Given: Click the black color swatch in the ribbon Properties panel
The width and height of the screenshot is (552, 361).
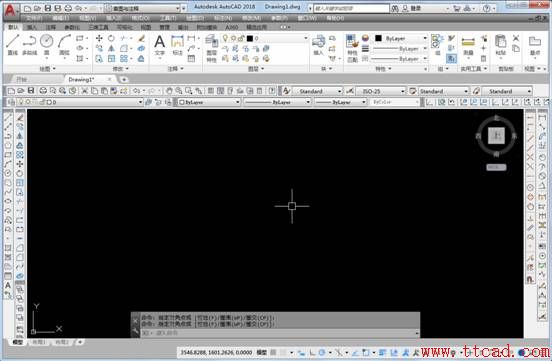Looking at the screenshot, I should [x=378, y=38].
